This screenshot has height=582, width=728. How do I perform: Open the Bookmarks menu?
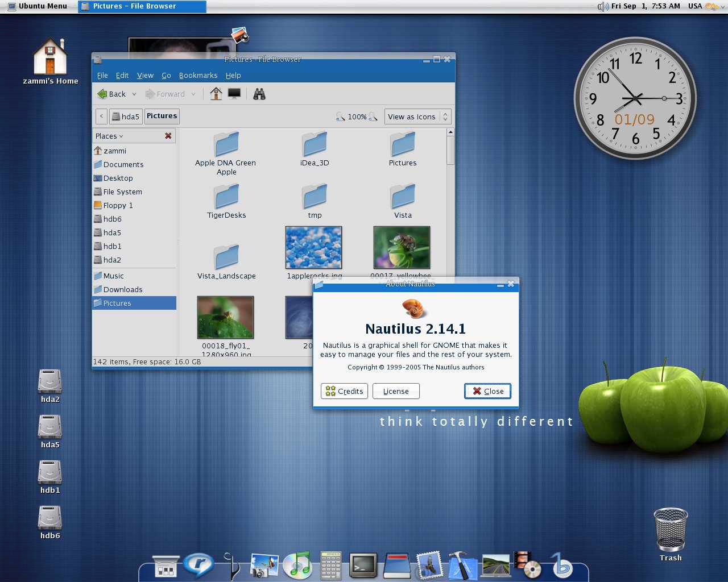198,75
